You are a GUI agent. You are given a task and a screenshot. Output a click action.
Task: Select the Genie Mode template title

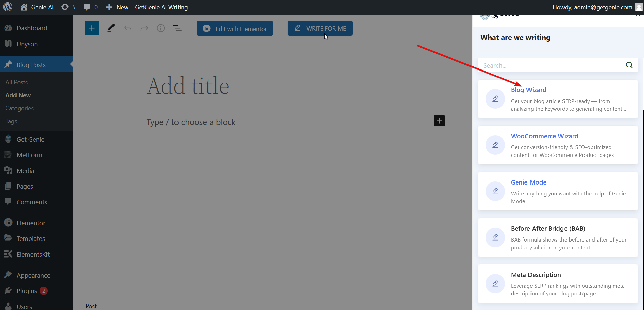click(x=528, y=182)
